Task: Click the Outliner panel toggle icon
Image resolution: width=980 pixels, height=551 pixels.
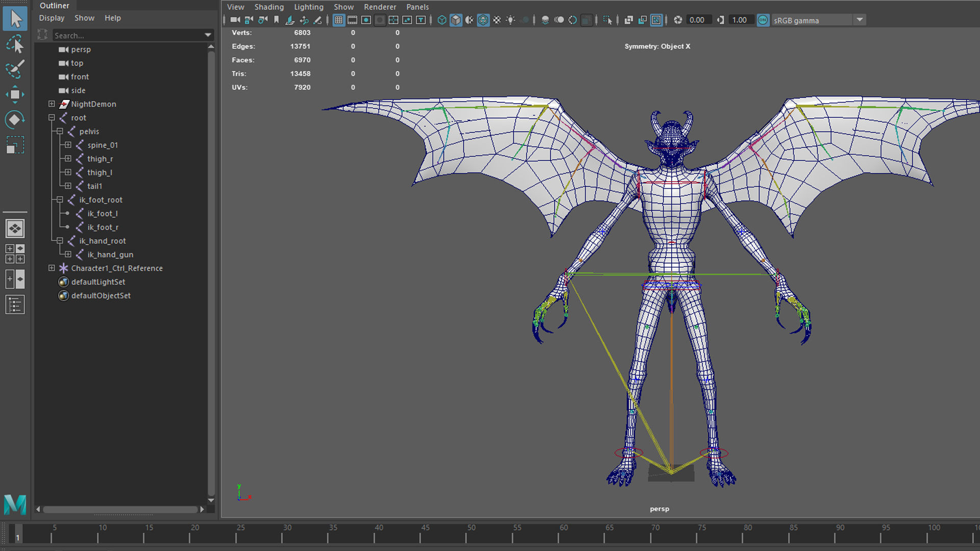Action: (15, 305)
